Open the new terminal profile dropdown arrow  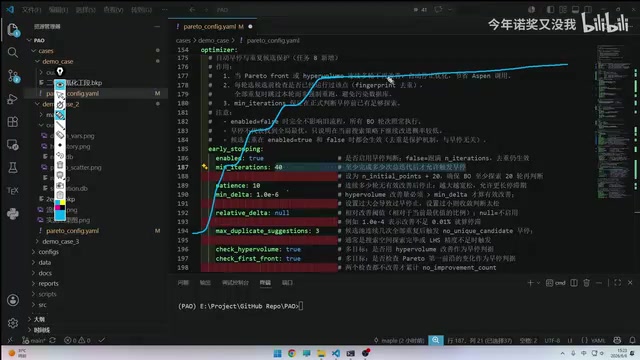538,282
